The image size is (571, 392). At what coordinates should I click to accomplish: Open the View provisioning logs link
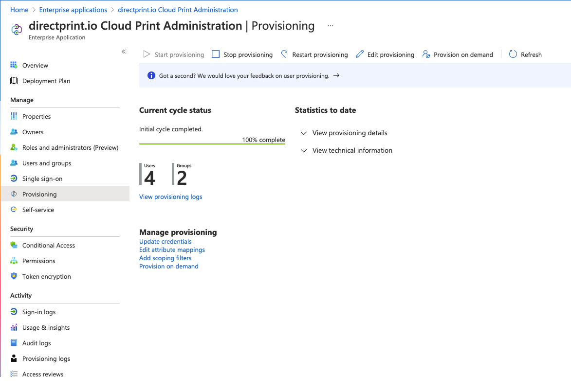pyautogui.click(x=170, y=196)
